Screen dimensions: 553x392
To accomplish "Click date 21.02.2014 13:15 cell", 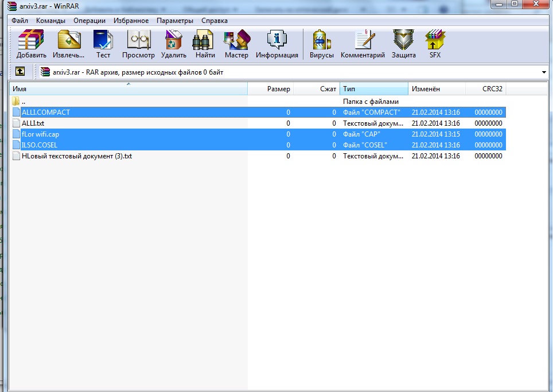I will (x=435, y=134).
